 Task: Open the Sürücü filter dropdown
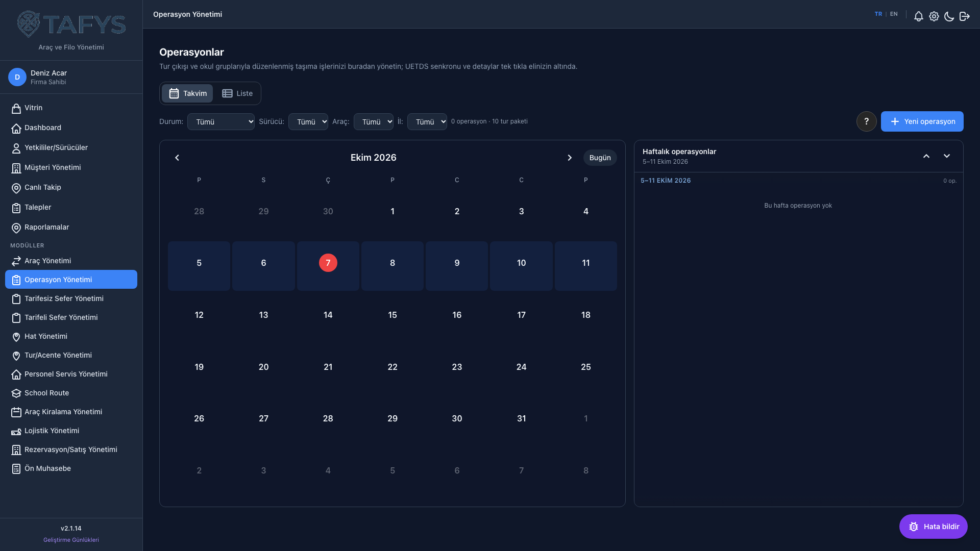[x=308, y=121]
